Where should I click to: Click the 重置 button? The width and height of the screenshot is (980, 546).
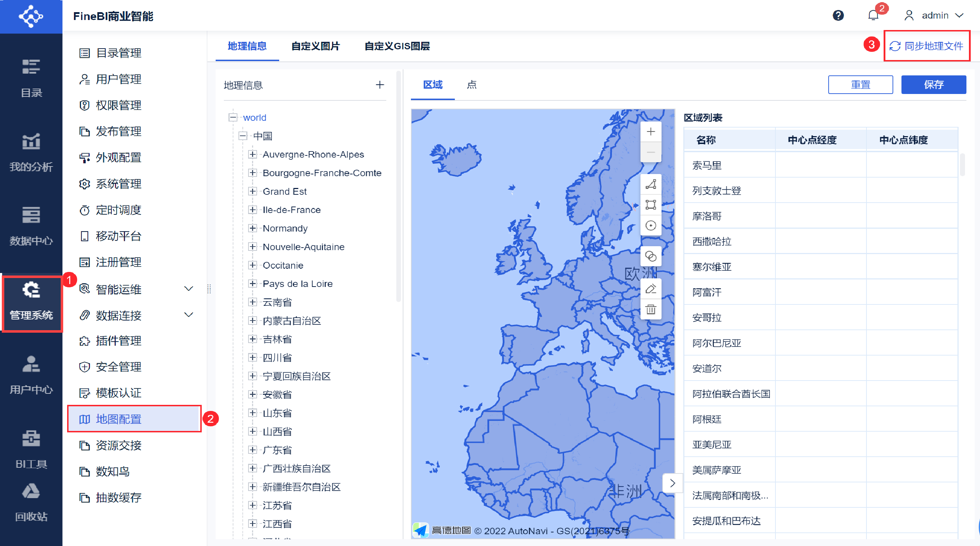[860, 85]
